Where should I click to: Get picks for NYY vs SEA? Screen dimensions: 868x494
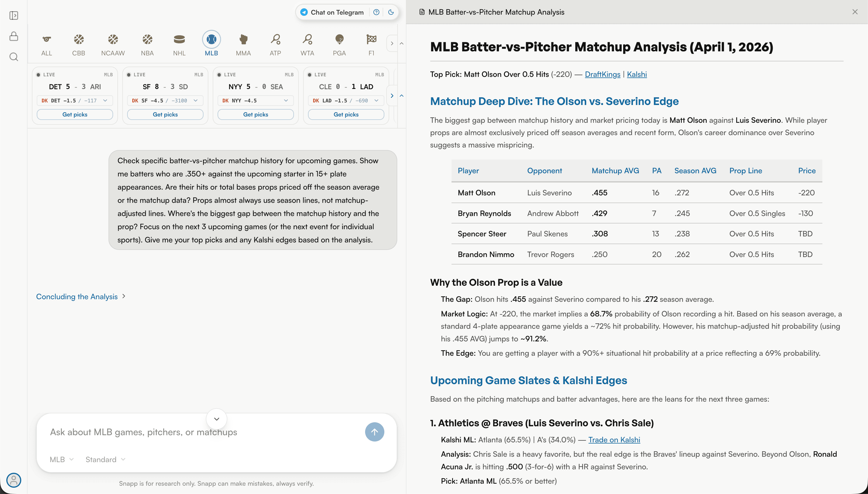pos(256,114)
